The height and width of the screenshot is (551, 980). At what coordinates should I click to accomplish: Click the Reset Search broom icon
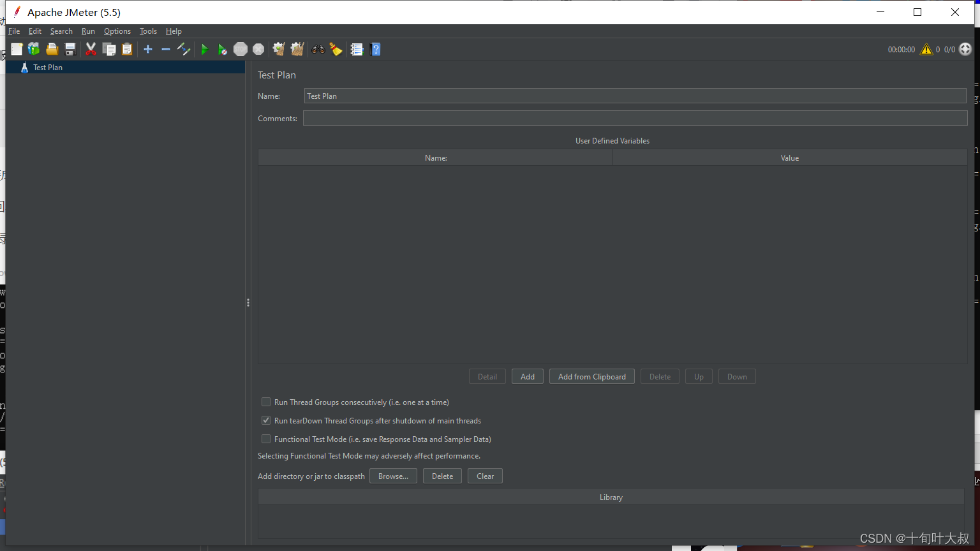coord(336,49)
